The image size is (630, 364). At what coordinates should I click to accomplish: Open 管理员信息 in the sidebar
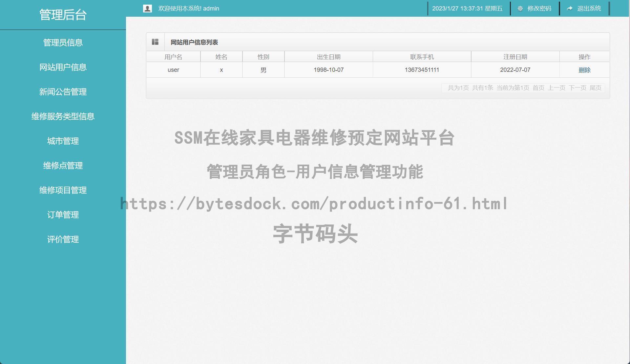63,43
